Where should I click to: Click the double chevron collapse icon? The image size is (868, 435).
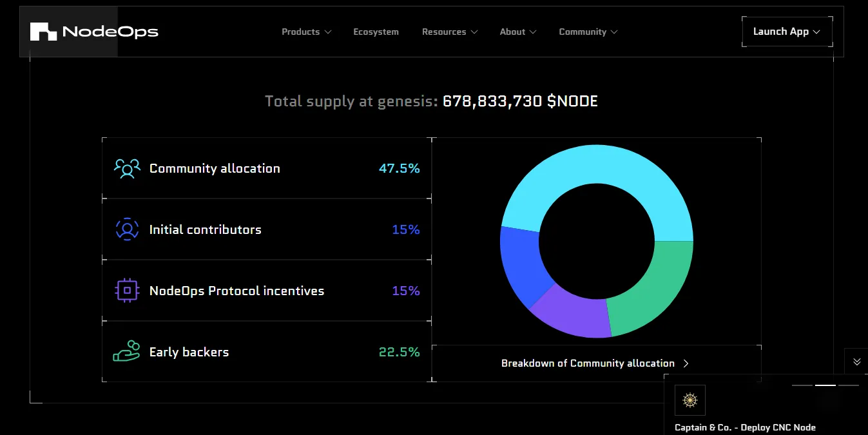coord(856,362)
